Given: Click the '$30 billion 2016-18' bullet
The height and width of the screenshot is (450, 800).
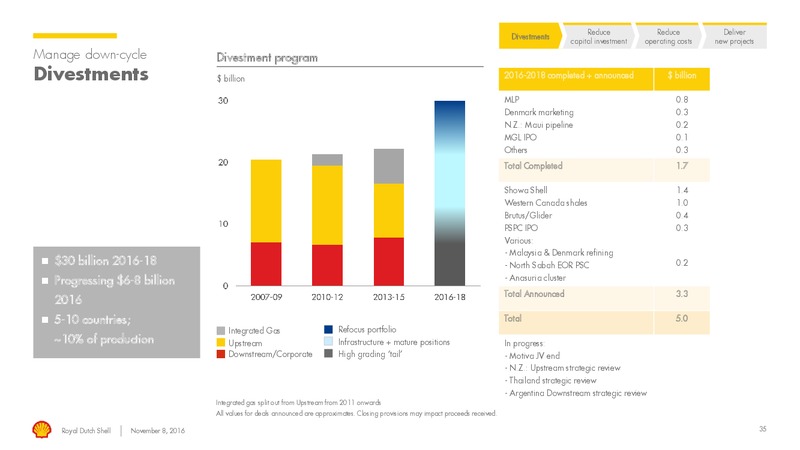Looking at the screenshot, I should pos(106,261).
